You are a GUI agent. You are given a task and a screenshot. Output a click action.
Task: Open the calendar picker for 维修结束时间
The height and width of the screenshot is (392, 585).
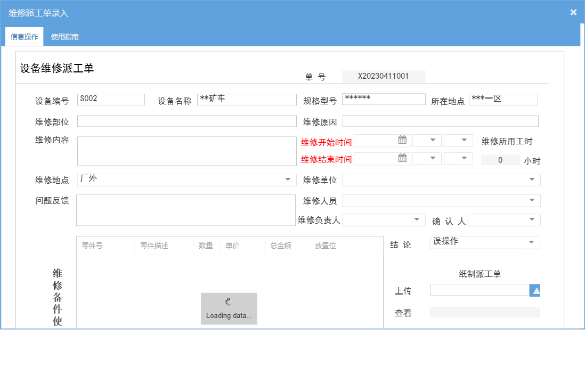coord(402,158)
